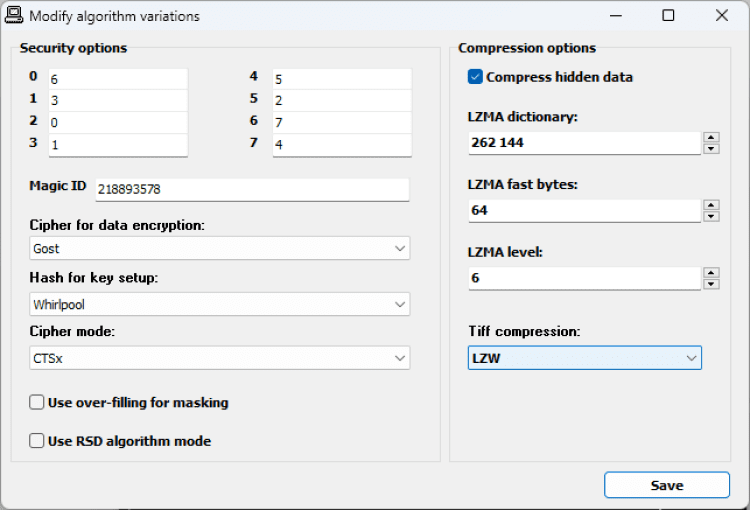750x510 pixels.
Task: Uncheck Compress hidden data
Action: (x=475, y=77)
